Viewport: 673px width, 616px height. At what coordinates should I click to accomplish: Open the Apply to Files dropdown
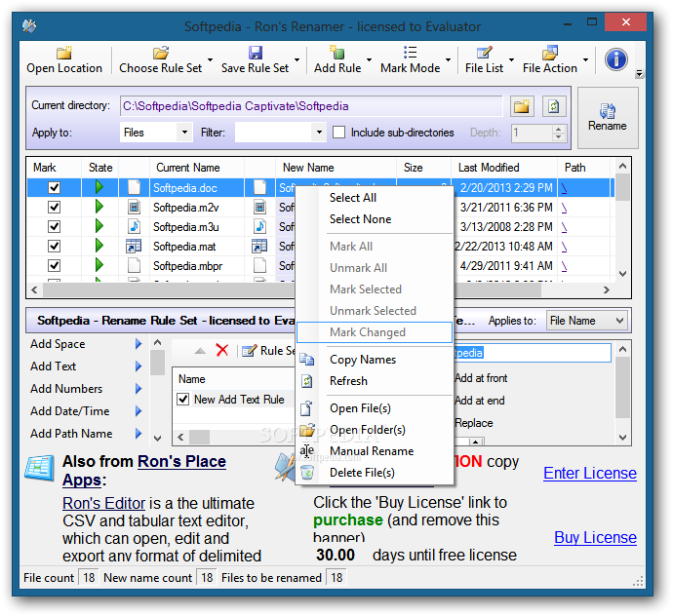[x=184, y=133]
